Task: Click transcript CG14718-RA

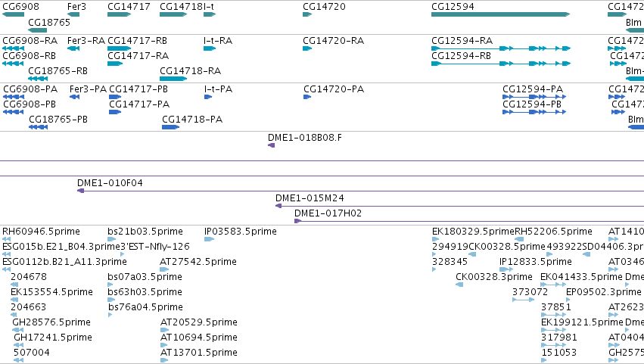Action: pos(190,71)
